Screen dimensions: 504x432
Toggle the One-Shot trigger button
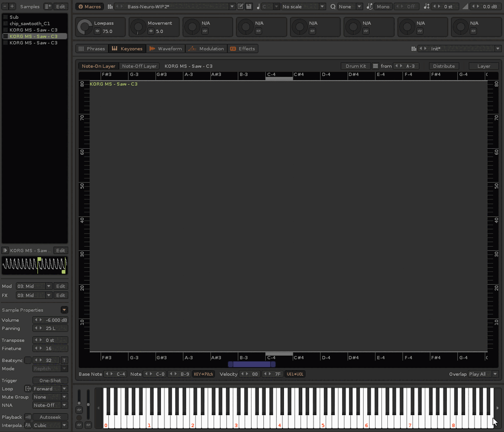click(x=50, y=380)
